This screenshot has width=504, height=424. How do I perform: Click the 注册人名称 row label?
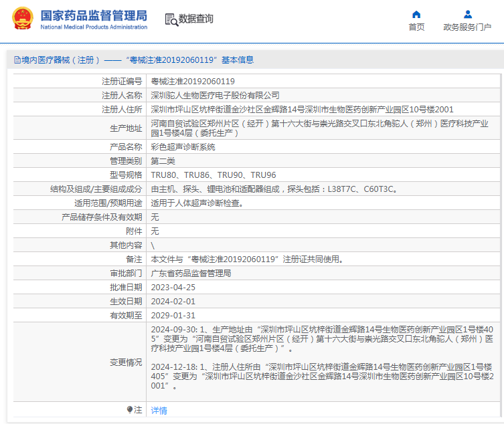(122, 96)
